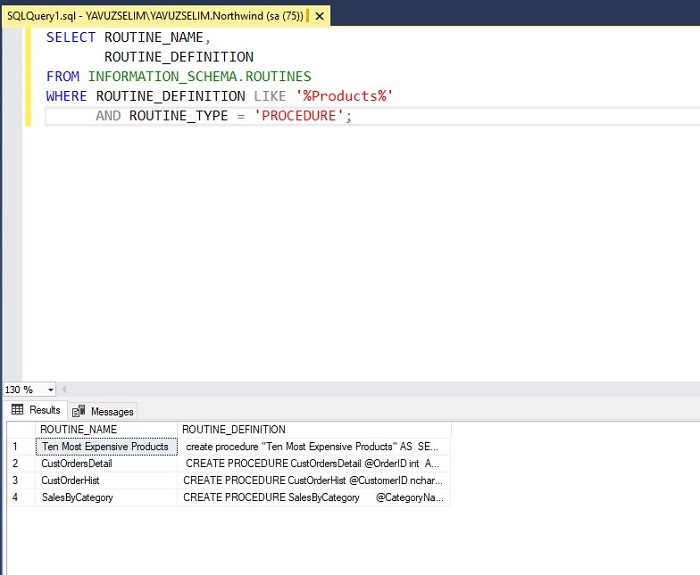Screen dimensions: 700x575
Task: Click the ROUTINE_DEFINITION column header
Action: point(314,429)
